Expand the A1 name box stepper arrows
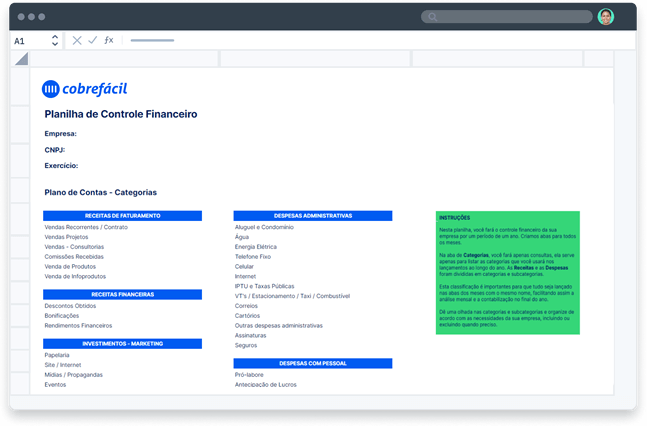 (x=54, y=41)
